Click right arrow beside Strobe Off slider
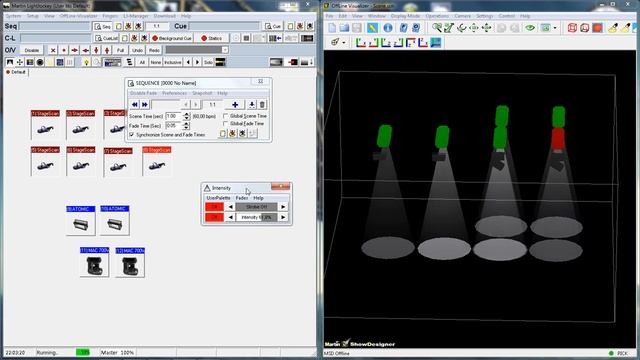Viewport: 640px width, 360px height. (x=283, y=207)
